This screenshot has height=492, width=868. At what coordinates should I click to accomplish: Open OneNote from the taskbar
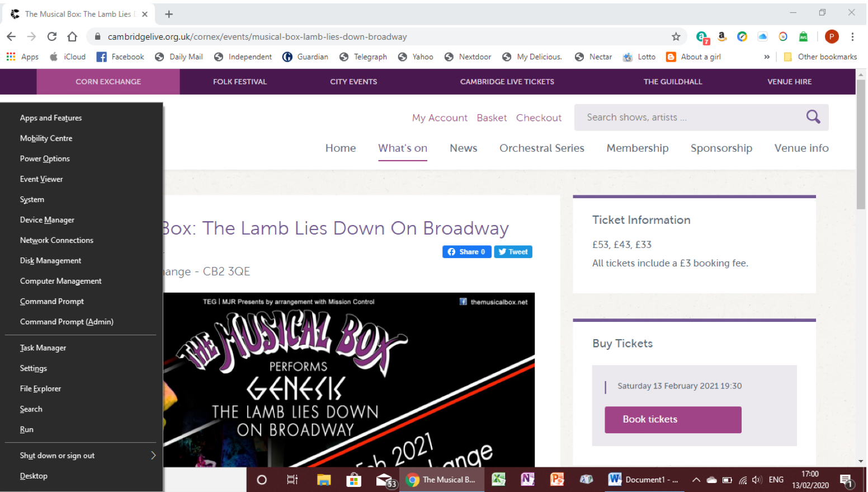pos(527,480)
